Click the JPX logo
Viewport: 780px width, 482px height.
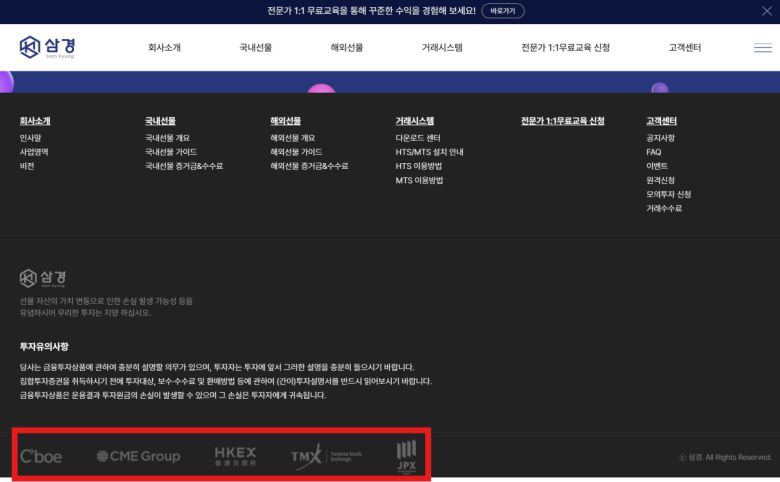click(x=406, y=455)
